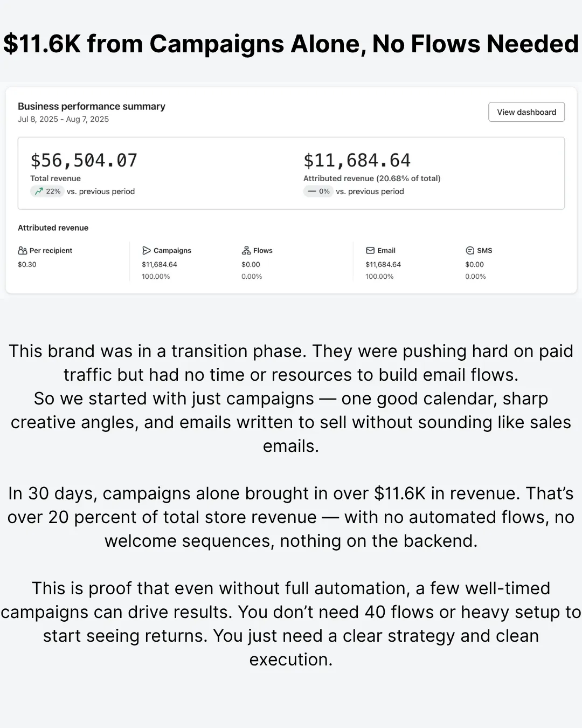Select the 22% change badge

point(47,191)
